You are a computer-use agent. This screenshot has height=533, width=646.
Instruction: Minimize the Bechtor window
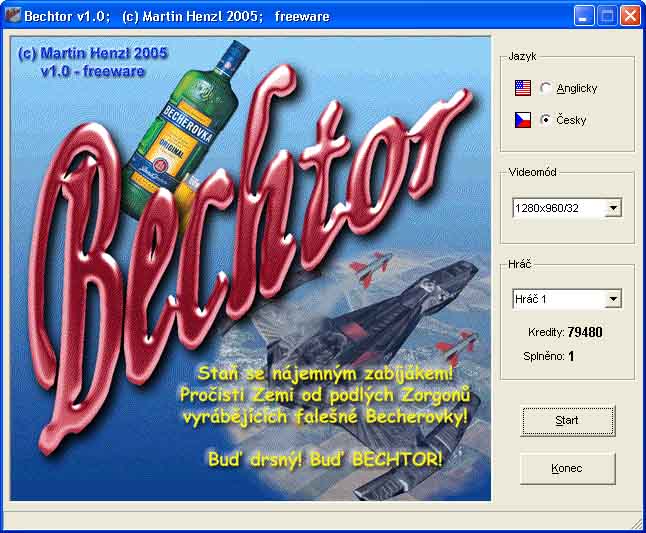point(585,16)
